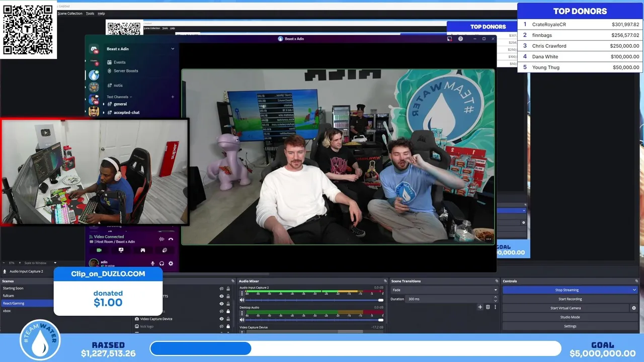Mute Desktop Audio speaker icon
644x362 pixels.
tap(242, 320)
